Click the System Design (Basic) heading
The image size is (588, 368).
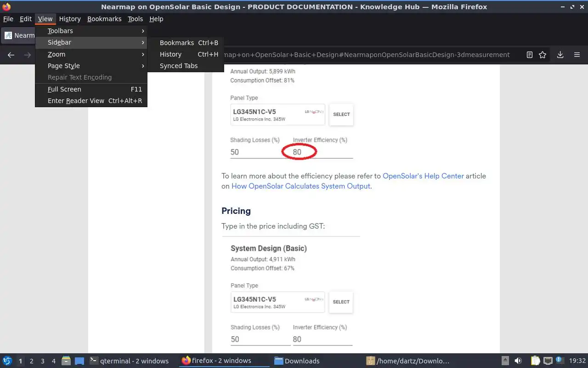click(x=269, y=248)
